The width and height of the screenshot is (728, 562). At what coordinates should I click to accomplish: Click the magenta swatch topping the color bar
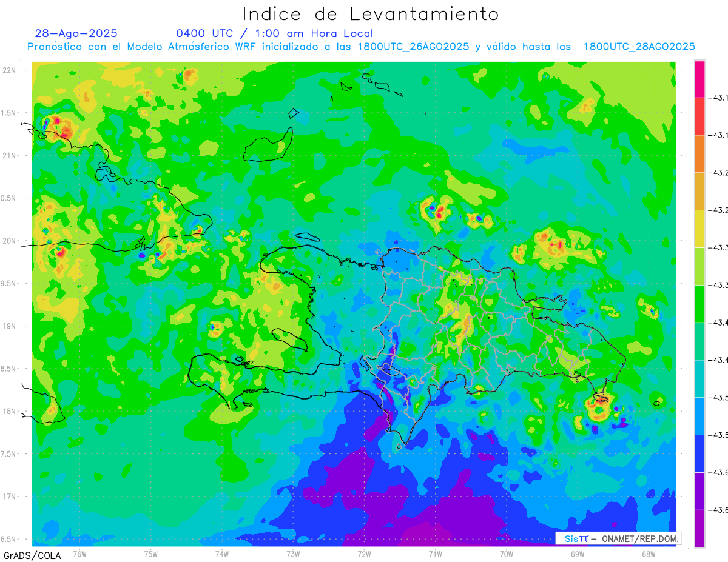[699, 79]
